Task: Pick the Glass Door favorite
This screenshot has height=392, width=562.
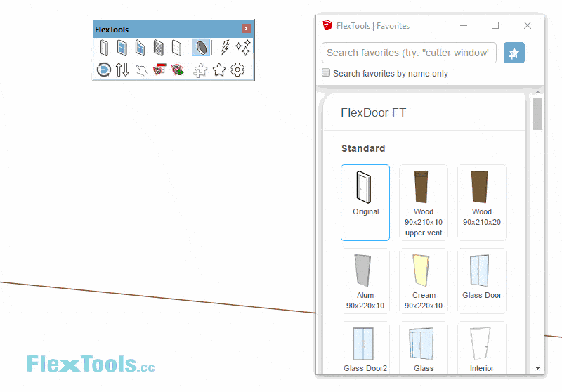Action: [x=482, y=281]
